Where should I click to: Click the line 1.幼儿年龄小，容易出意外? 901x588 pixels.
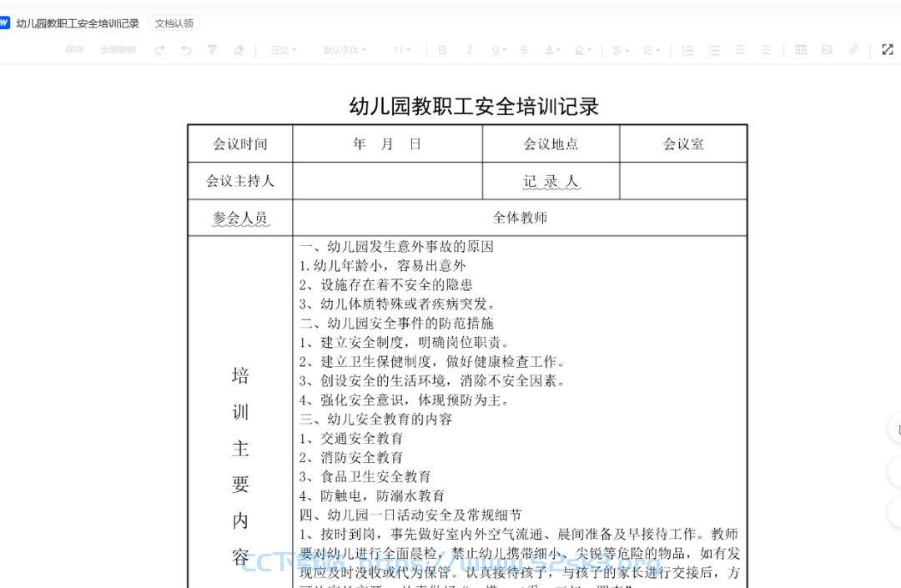pos(383,266)
